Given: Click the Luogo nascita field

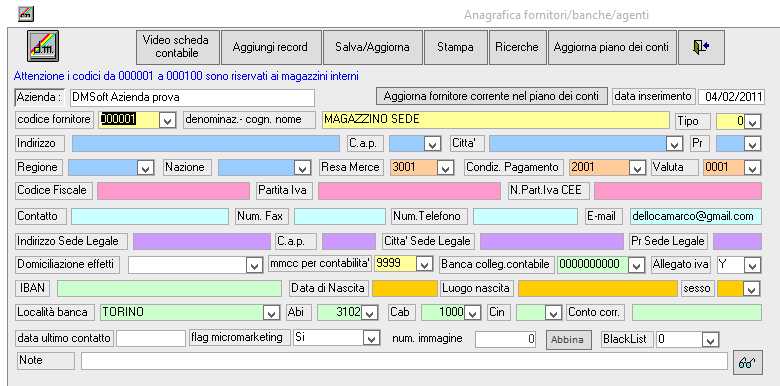Looking at the screenshot, I should (598, 289).
